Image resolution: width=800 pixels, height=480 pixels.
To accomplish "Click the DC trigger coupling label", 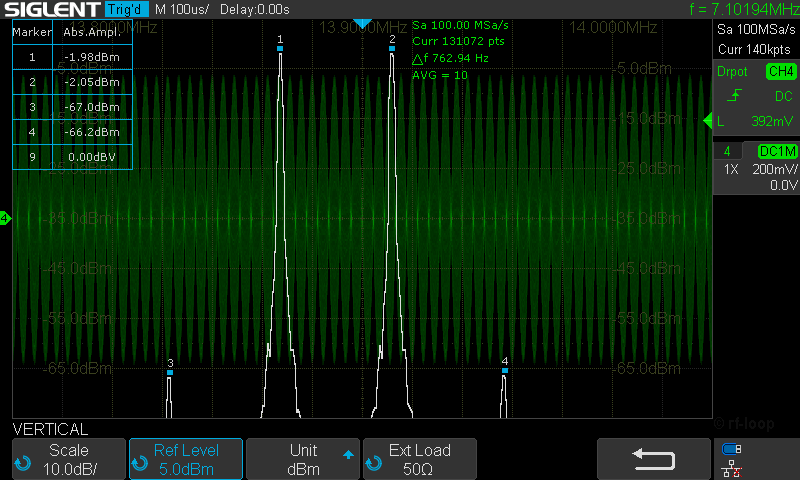I will 783,96.
